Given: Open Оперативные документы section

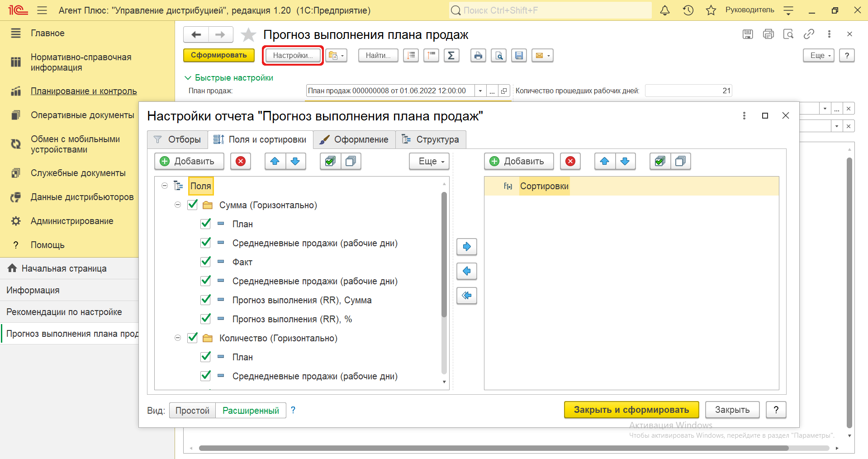Looking at the screenshot, I should pos(82,115).
